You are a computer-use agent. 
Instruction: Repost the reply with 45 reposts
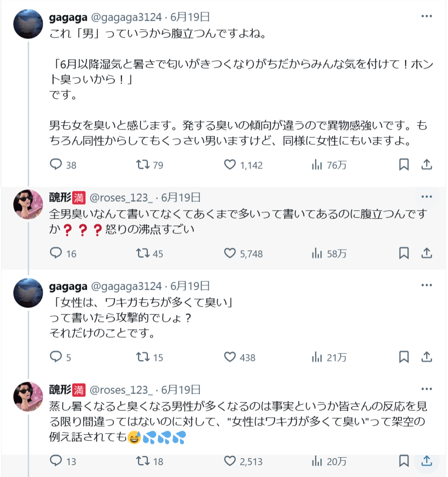point(142,254)
